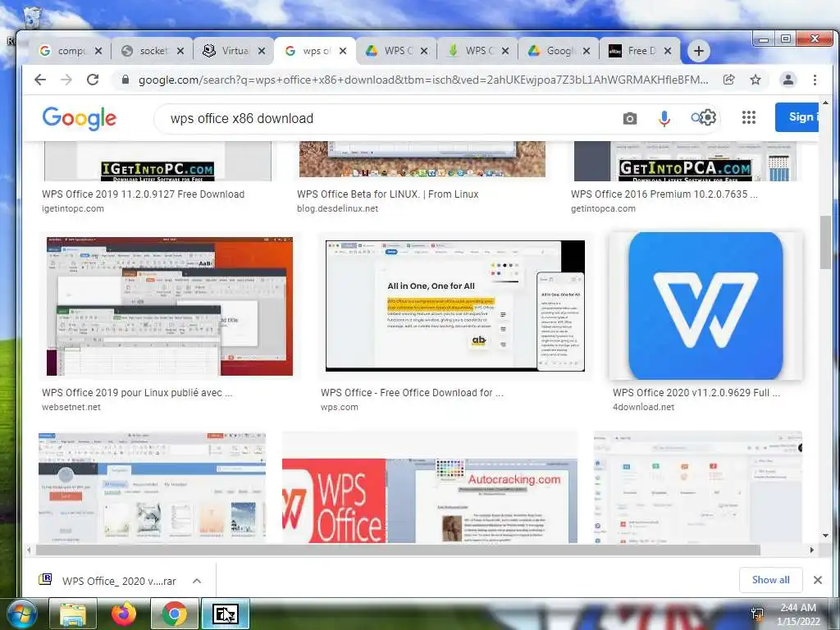Viewport: 840px width, 630px height.
Task: Click the horizontal scrollbar thumb
Action: point(398,550)
